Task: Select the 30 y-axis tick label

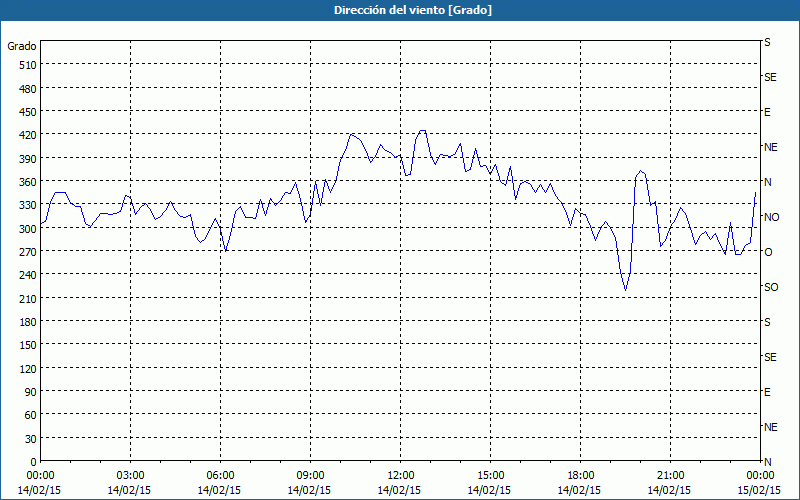Action: click(x=31, y=439)
